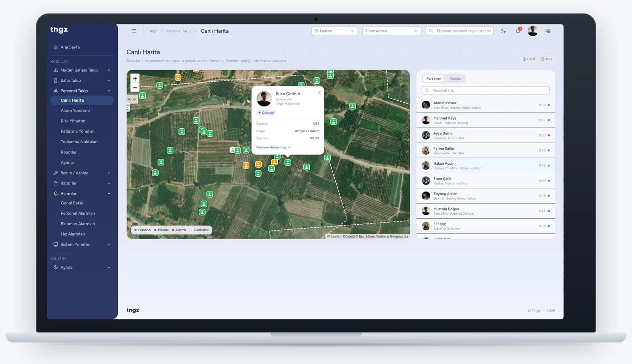Click the Personel Takip breadcrumb
Viewport: 632px width, 364px height.
(179, 31)
